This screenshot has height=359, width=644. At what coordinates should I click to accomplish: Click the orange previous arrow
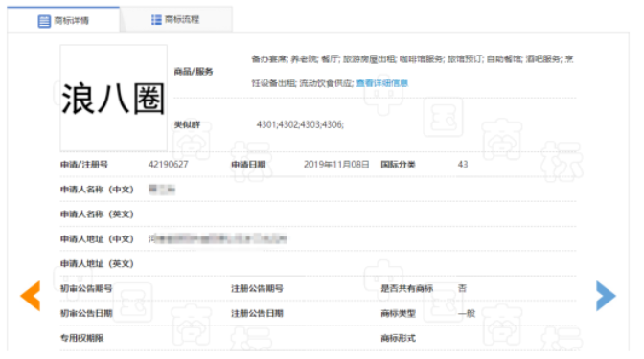tap(31, 296)
